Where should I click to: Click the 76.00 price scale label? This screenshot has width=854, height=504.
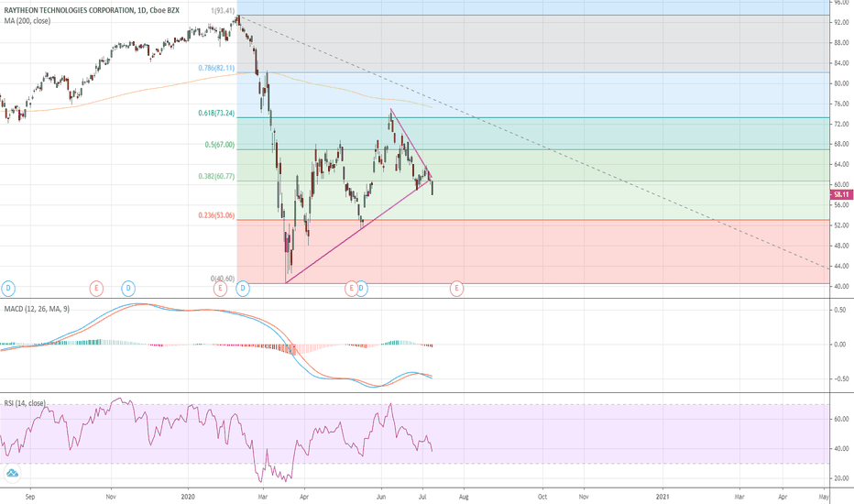point(841,104)
